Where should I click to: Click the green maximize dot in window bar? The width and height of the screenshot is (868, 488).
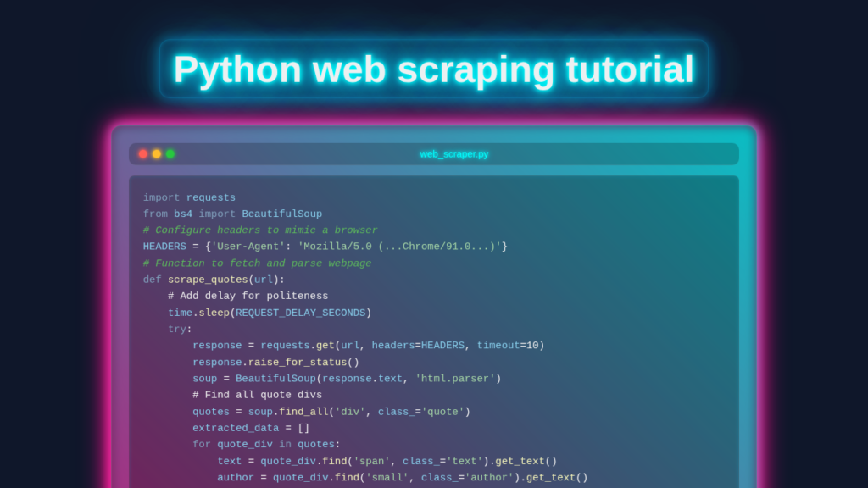pos(170,154)
